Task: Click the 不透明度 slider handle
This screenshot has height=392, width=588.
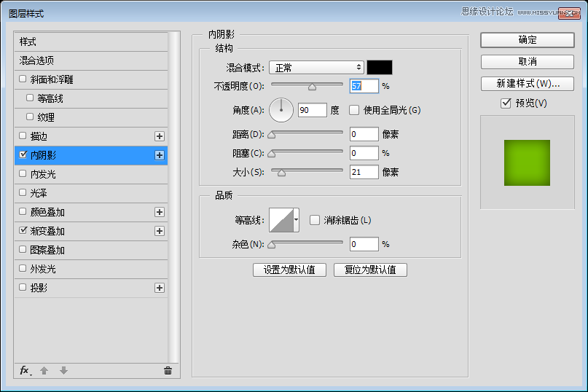Action: tap(312, 87)
